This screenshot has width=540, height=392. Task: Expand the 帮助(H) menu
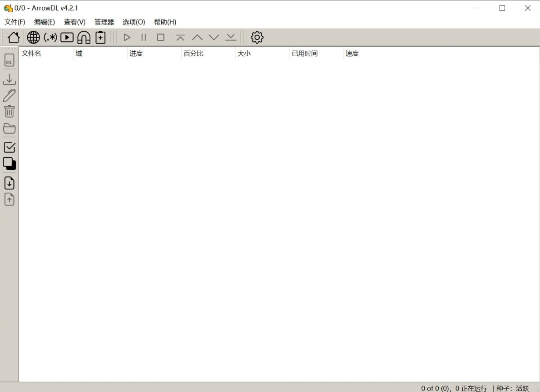[165, 22]
